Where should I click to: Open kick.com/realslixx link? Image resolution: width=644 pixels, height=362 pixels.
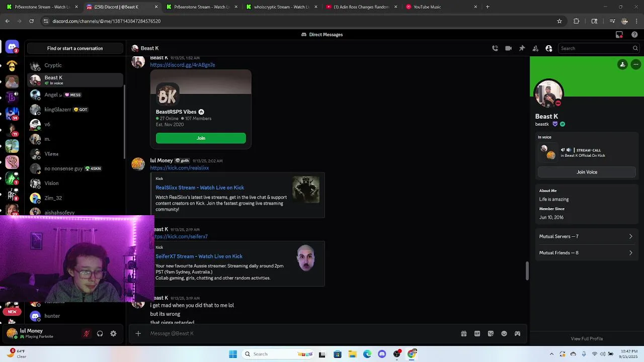tap(179, 168)
